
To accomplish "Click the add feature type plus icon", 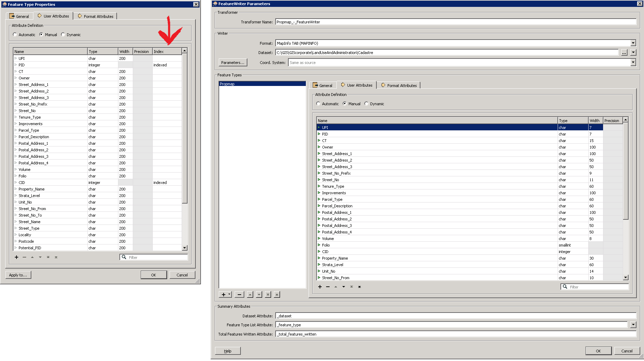I will tap(223, 294).
